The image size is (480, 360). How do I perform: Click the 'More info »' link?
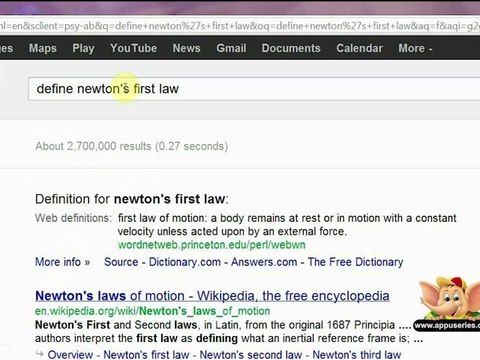click(62, 262)
